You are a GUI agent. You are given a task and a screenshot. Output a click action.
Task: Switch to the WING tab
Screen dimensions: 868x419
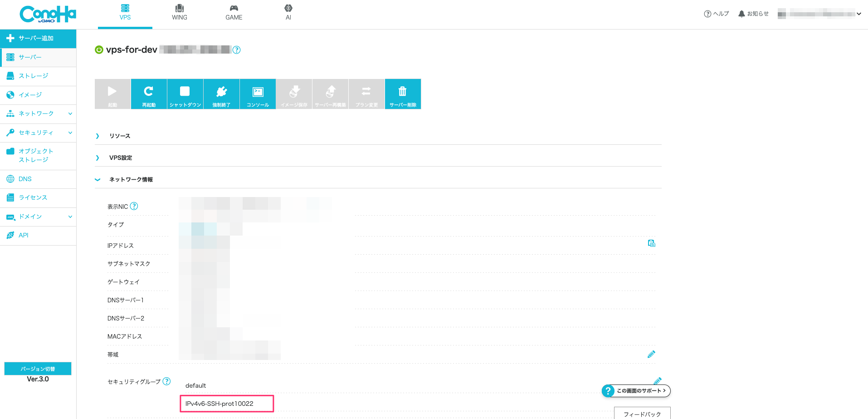[180, 13]
